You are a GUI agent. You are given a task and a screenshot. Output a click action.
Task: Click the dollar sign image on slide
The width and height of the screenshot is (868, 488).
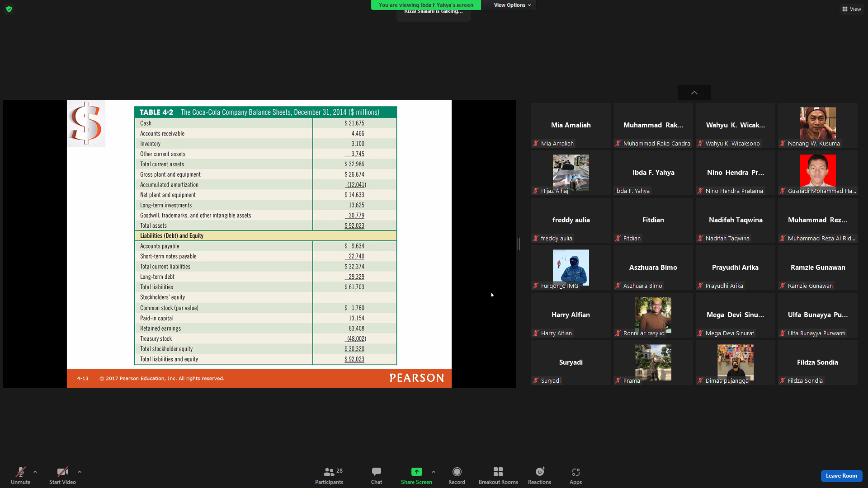coord(86,123)
